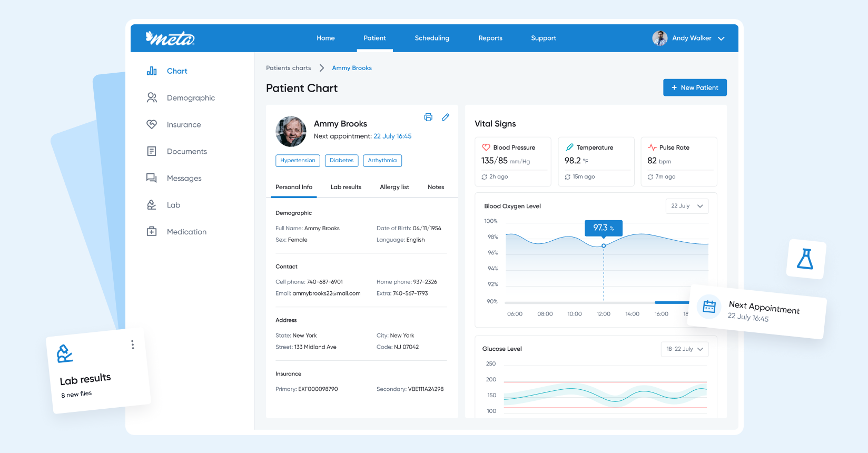Click the Messages chat icon in sidebar
The image size is (868, 453).
[x=152, y=178]
